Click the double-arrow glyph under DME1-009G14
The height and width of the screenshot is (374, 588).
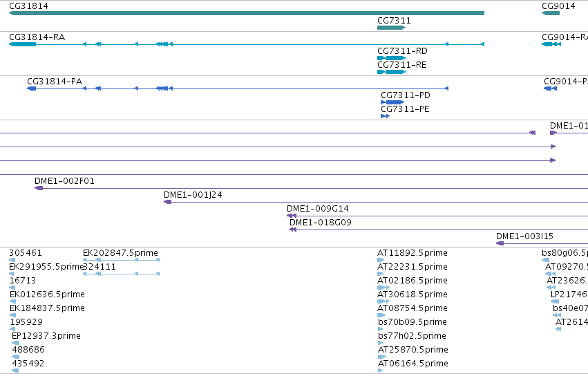pyautogui.click(x=292, y=216)
